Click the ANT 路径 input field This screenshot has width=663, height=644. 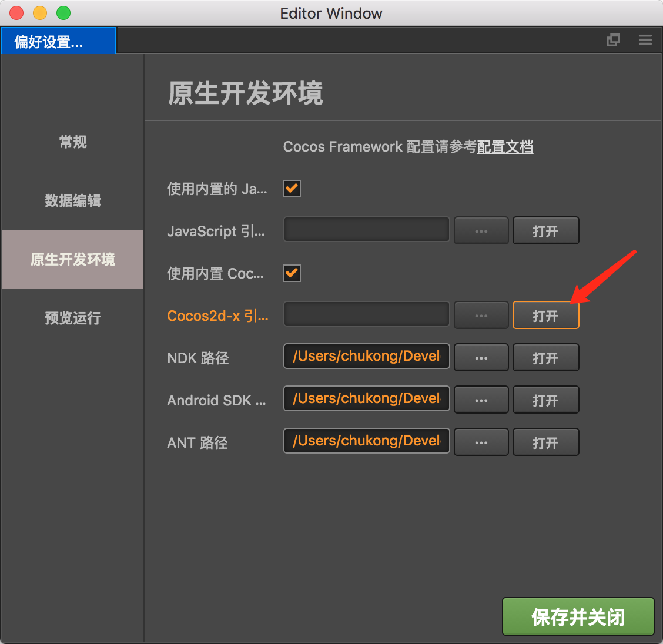366,441
